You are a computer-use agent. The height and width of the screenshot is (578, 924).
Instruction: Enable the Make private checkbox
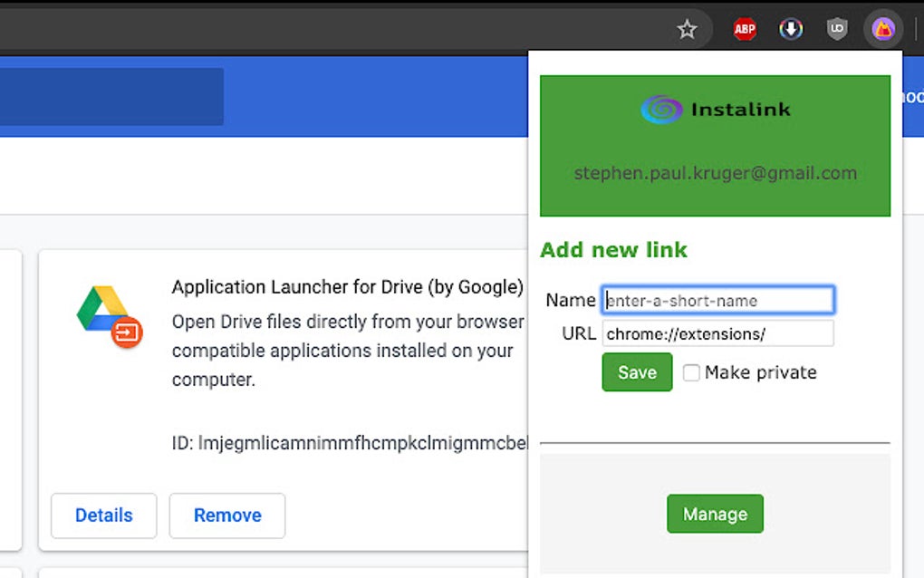(x=691, y=372)
